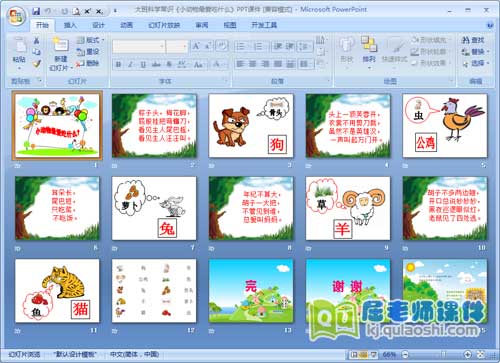Viewport: 500px width, 363px height.
Task: Activate the Format Painter brush icon
Action: [x=36, y=63]
